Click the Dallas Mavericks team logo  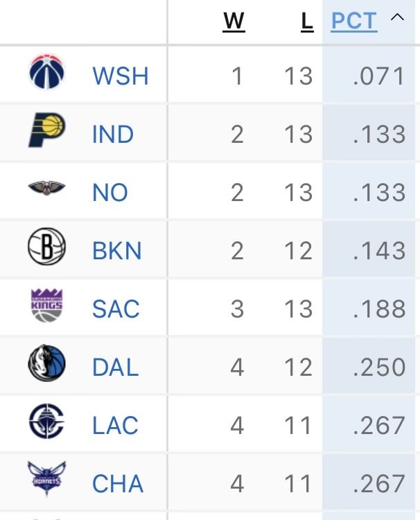click(46, 364)
